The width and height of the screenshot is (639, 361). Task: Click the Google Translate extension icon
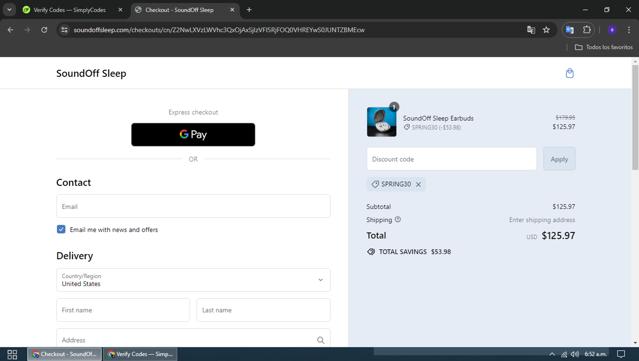pos(570,30)
